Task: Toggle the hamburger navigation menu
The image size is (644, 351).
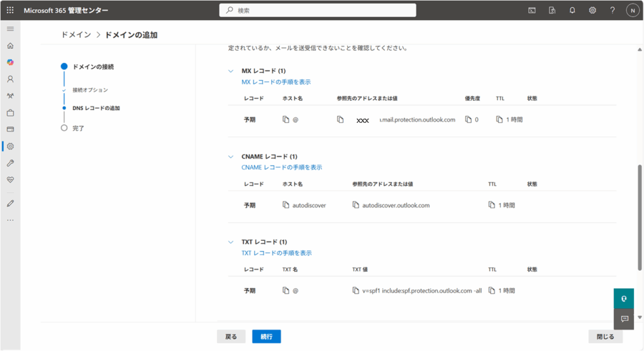Action: (x=10, y=29)
